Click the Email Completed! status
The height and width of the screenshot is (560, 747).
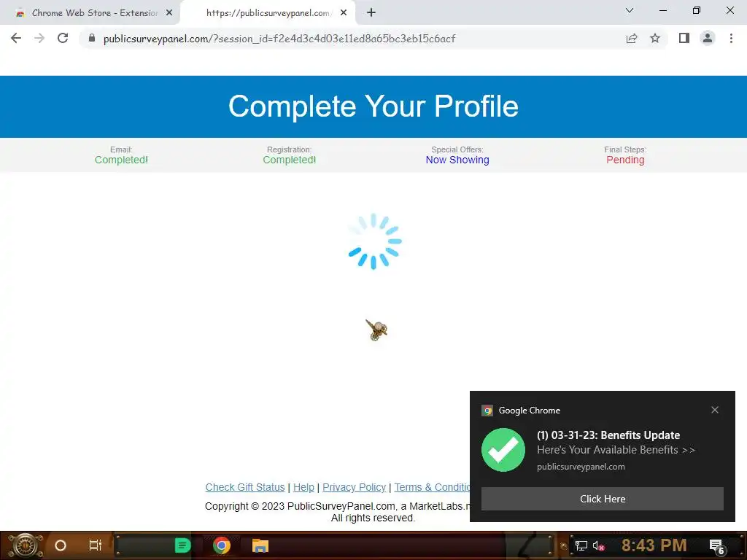pos(121,155)
